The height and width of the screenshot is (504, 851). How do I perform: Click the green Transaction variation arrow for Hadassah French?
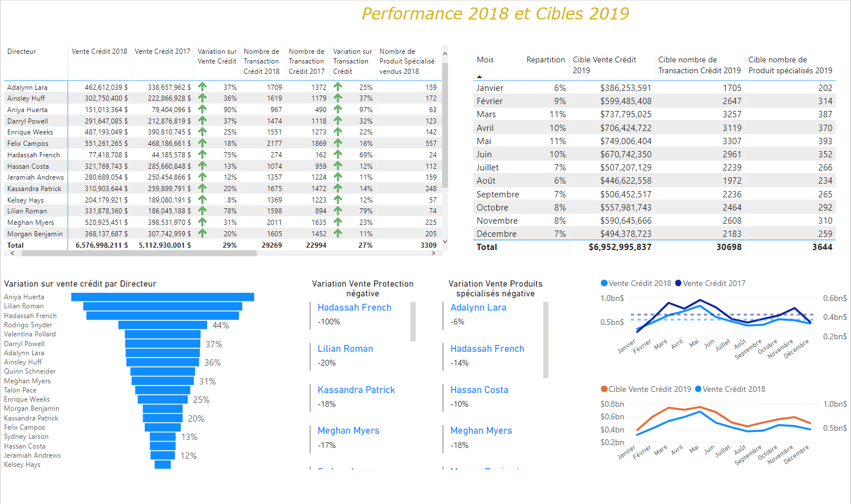point(338,154)
